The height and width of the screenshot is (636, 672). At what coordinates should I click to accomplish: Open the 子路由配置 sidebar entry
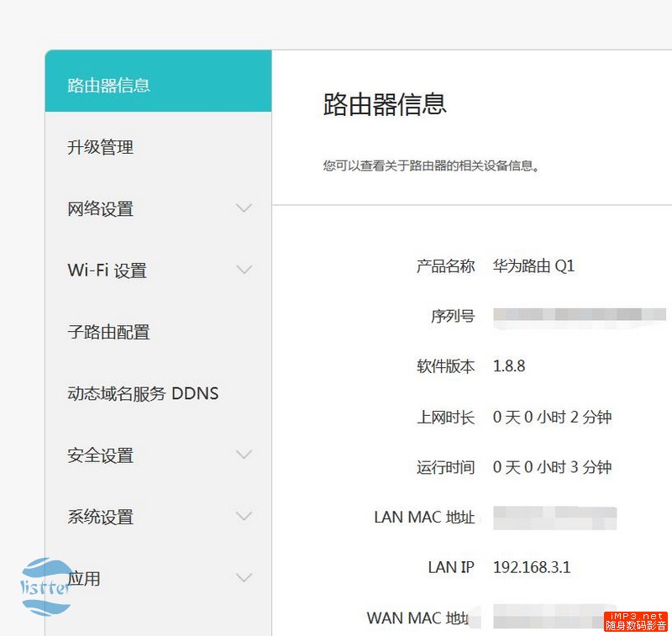point(107,331)
